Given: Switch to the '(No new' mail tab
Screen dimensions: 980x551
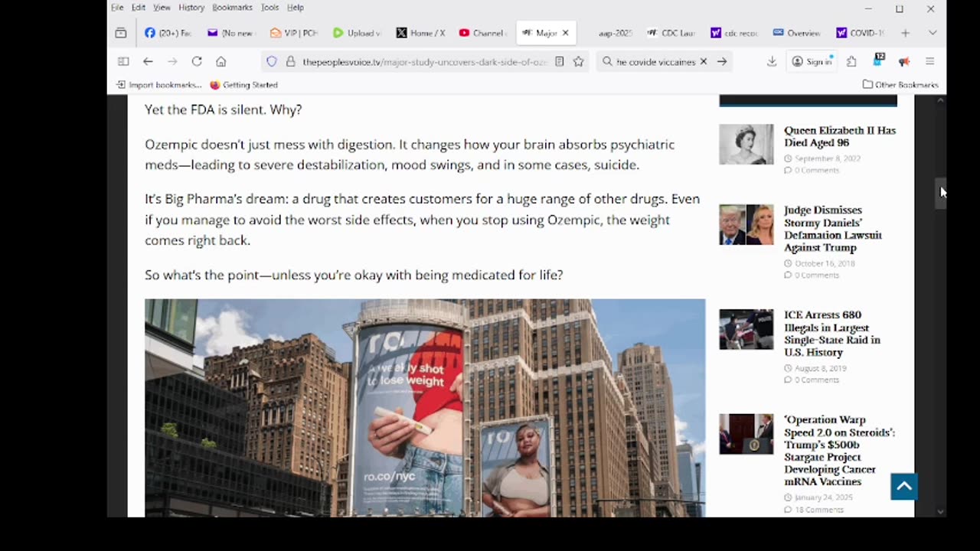Looking at the screenshot, I should pyautogui.click(x=230, y=33).
